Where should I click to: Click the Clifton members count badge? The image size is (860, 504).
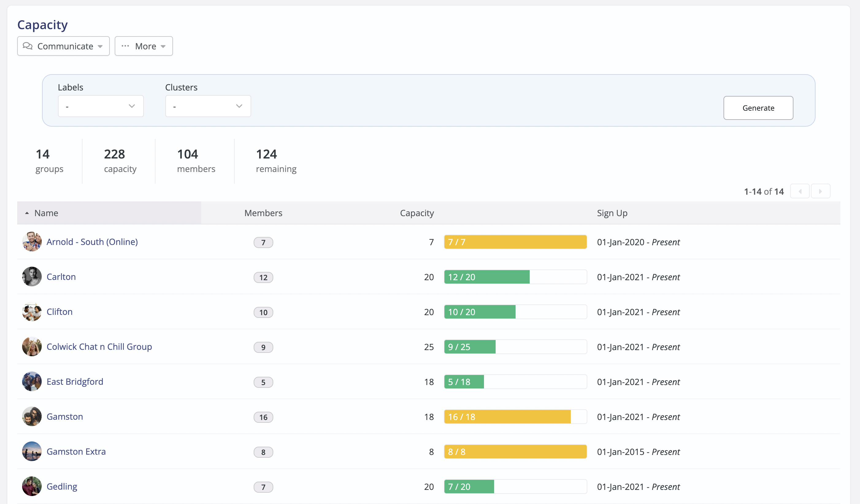pos(263,312)
